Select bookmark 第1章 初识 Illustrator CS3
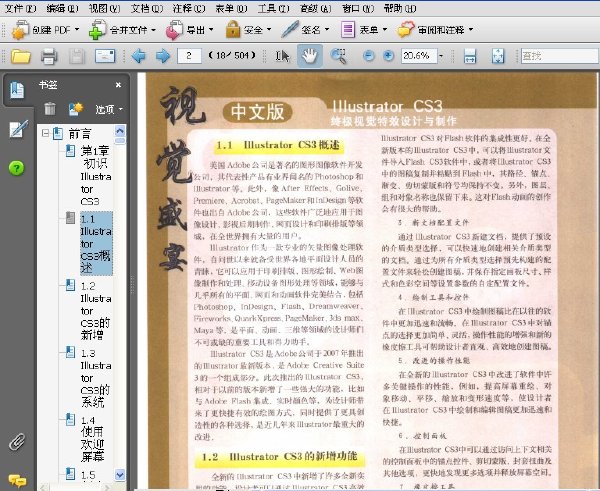The width and height of the screenshot is (600, 491). [96, 176]
